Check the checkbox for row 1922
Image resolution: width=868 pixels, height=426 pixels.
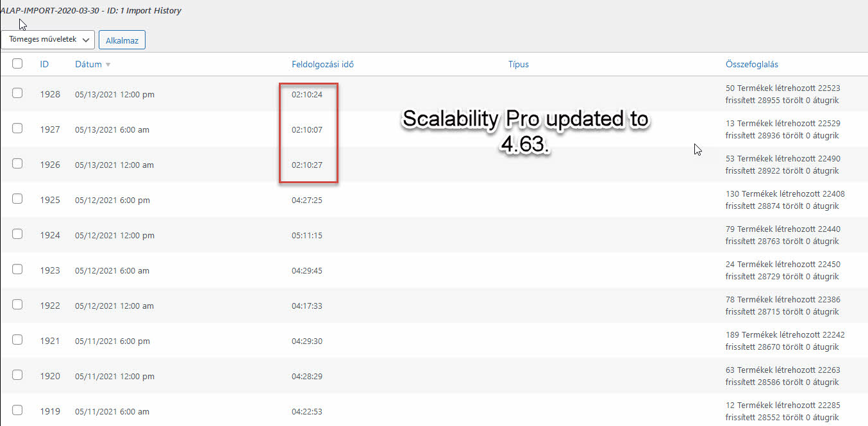click(17, 304)
